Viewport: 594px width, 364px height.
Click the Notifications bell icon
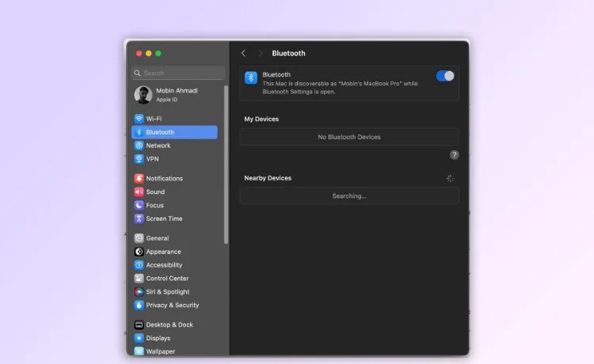point(139,178)
